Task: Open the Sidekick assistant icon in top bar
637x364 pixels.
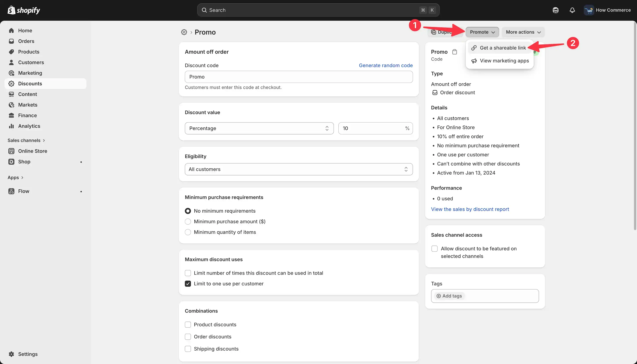Action: click(x=555, y=10)
